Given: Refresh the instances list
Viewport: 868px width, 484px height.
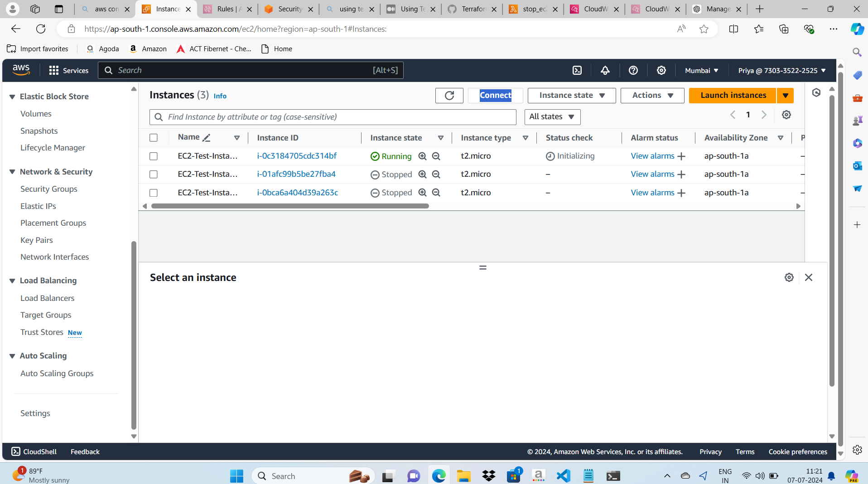Looking at the screenshot, I should pyautogui.click(x=449, y=95).
